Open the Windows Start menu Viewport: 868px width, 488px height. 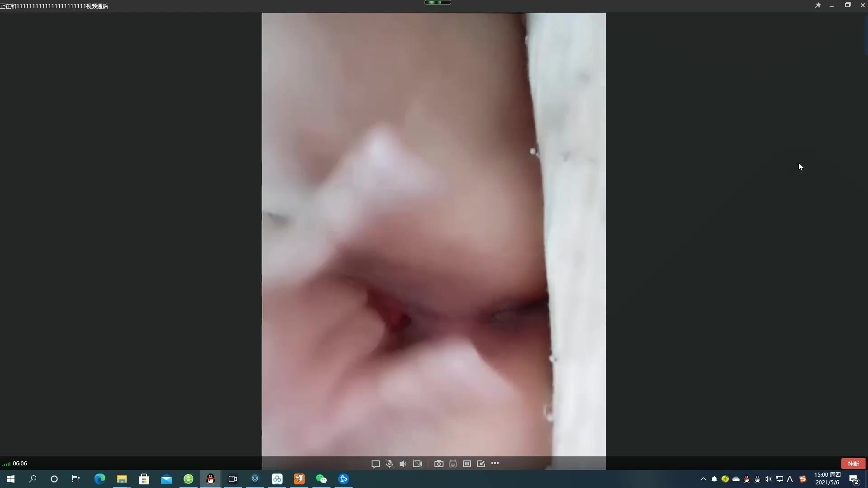(x=11, y=479)
